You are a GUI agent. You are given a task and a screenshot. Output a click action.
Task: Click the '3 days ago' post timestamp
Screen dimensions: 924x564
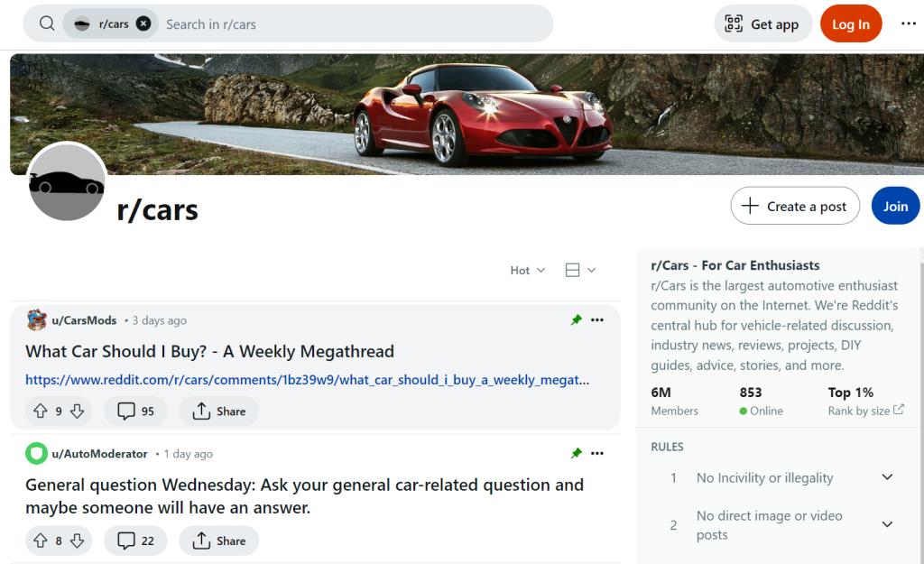click(x=159, y=320)
